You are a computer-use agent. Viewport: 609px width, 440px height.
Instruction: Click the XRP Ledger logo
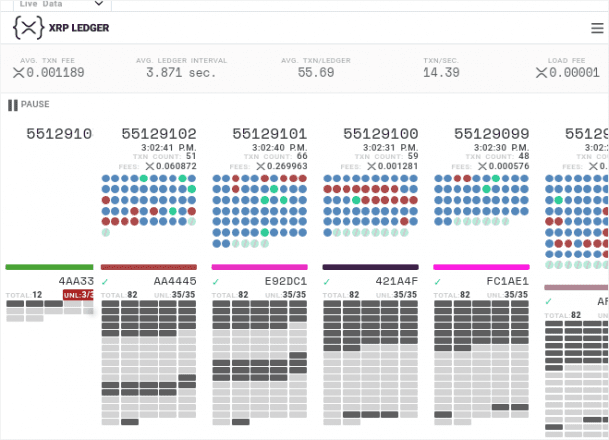click(x=61, y=28)
